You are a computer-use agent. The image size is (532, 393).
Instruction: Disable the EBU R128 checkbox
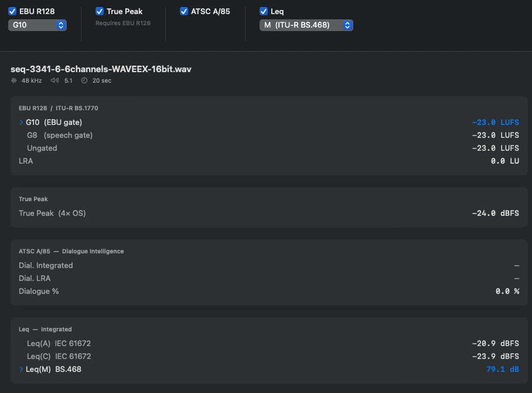[x=13, y=11]
